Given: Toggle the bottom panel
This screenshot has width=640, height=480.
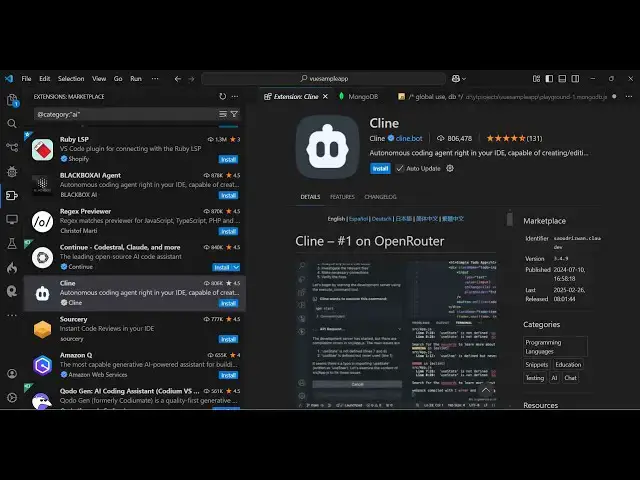Looking at the screenshot, I should 562,79.
